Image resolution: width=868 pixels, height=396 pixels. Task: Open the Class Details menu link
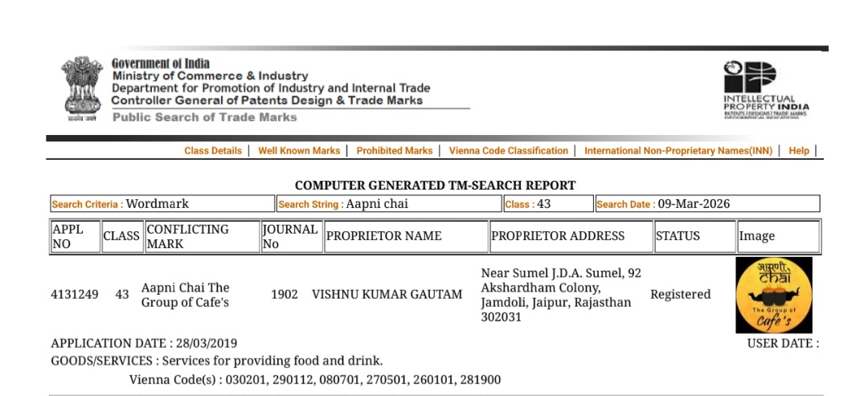point(213,151)
